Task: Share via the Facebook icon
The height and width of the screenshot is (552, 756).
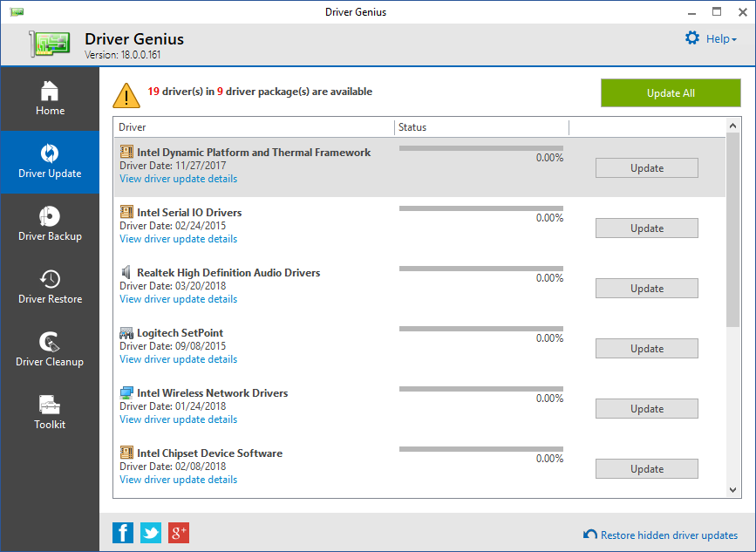Action: click(123, 533)
